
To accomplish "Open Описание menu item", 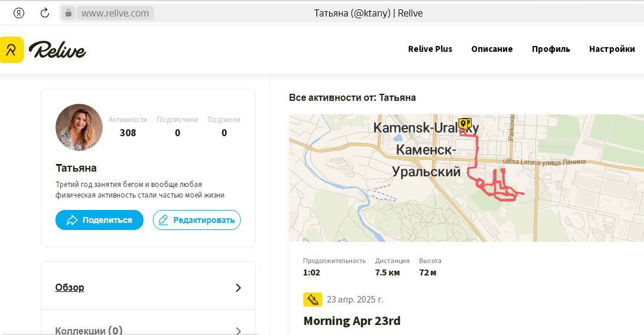I will point(492,49).
